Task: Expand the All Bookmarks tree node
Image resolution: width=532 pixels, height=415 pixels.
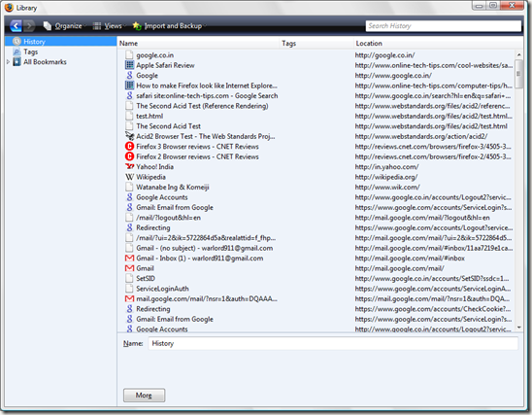Action: pos(8,62)
